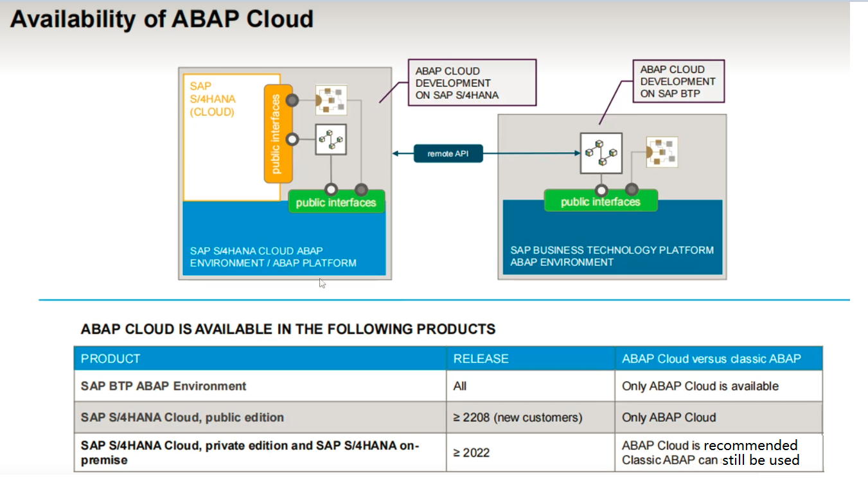The image size is (868, 479).
Task: Click the title Availability of ABAP Cloud
Action: [x=163, y=19]
